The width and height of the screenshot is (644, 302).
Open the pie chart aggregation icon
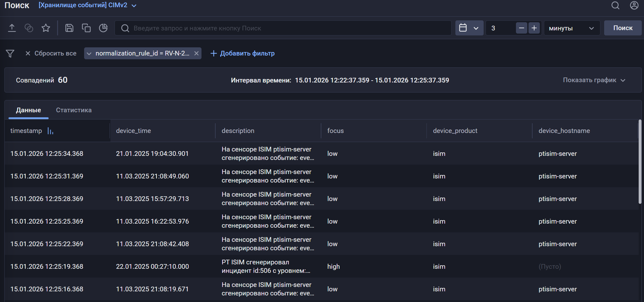pos(103,28)
